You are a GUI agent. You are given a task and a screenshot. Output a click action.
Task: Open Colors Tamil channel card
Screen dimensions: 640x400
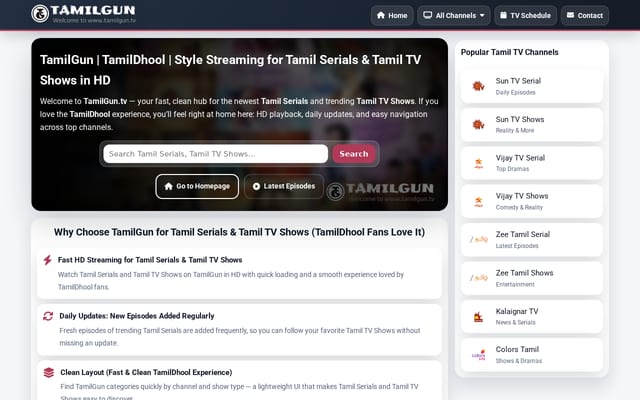(531, 355)
